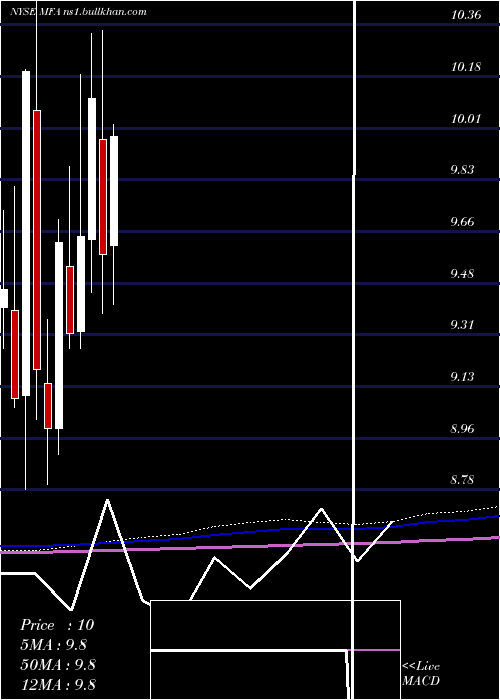Click the 12MA : 9.8 readout

pyautogui.click(x=58, y=685)
